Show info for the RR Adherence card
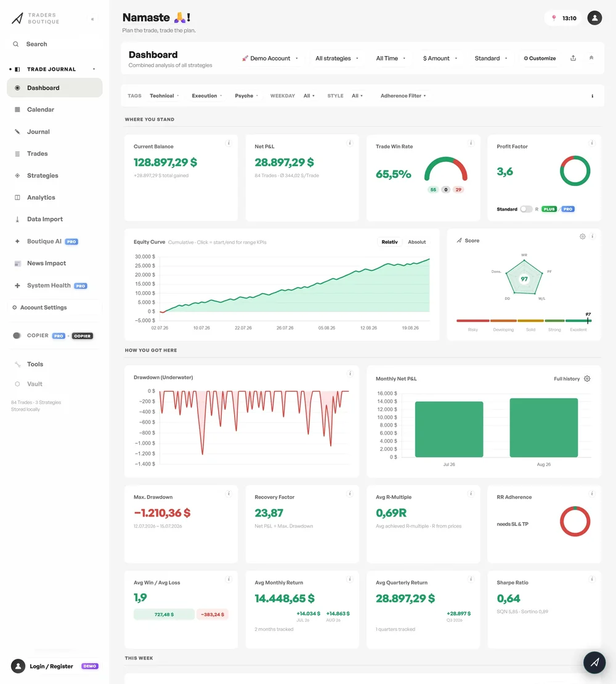Screen dimensions: 616x684 (592, 494)
